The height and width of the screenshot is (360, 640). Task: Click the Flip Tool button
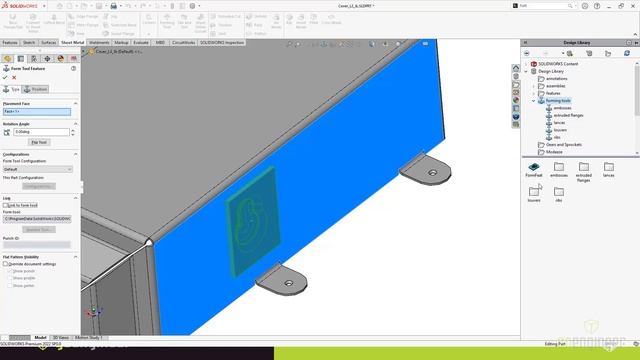[39, 142]
